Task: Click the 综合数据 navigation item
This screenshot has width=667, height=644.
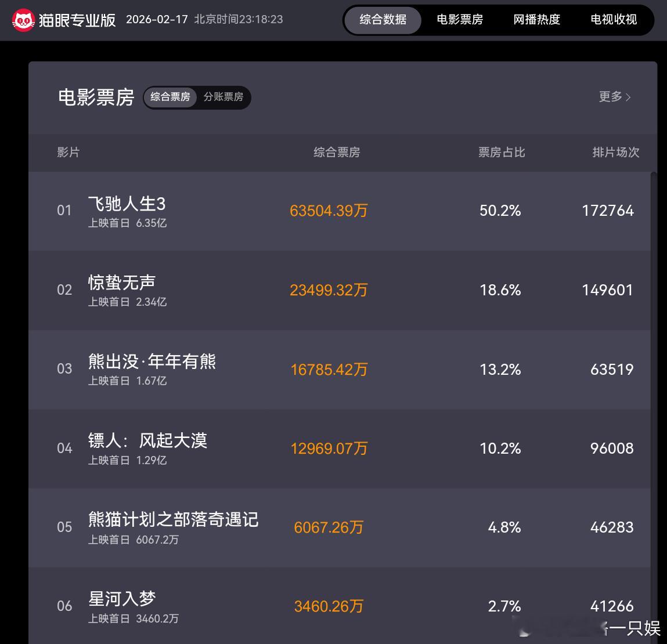Action: click(x=383, y=20)
